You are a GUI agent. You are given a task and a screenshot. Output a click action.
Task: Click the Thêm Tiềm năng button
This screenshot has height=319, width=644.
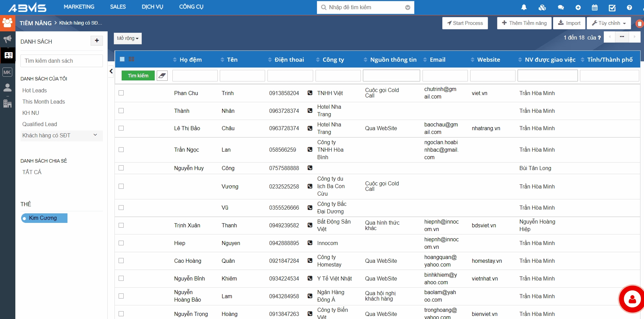(524, 23)
